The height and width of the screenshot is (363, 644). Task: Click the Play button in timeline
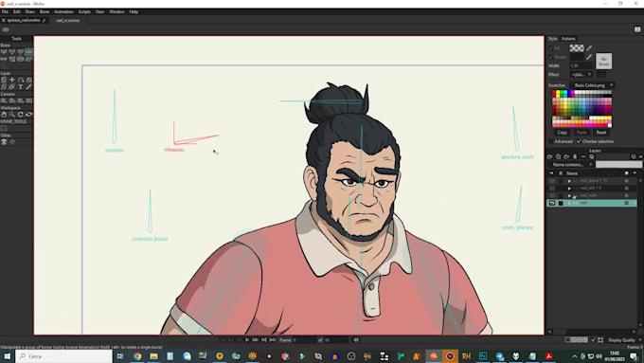point(247,340)
